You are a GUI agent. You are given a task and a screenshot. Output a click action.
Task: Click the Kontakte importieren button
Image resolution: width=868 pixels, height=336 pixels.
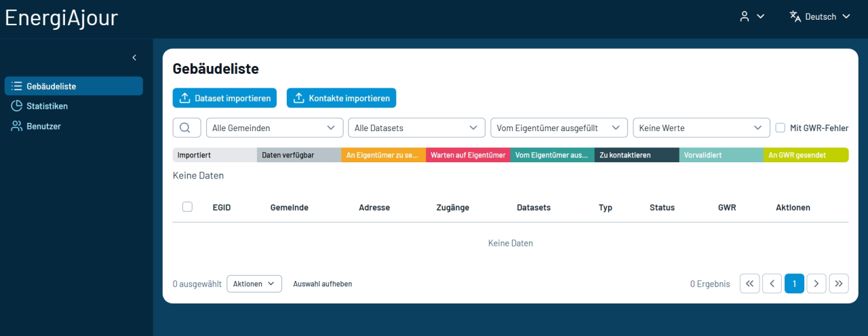point(341,98)
